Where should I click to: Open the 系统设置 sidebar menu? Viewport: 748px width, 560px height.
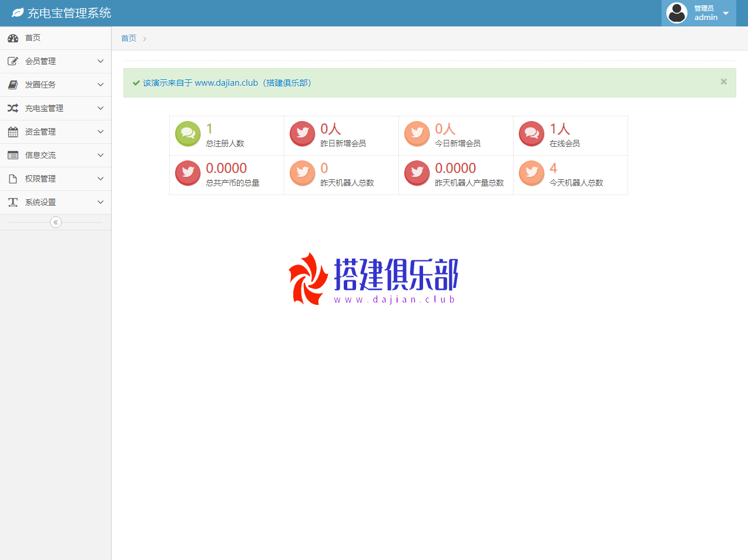[55, 203]
